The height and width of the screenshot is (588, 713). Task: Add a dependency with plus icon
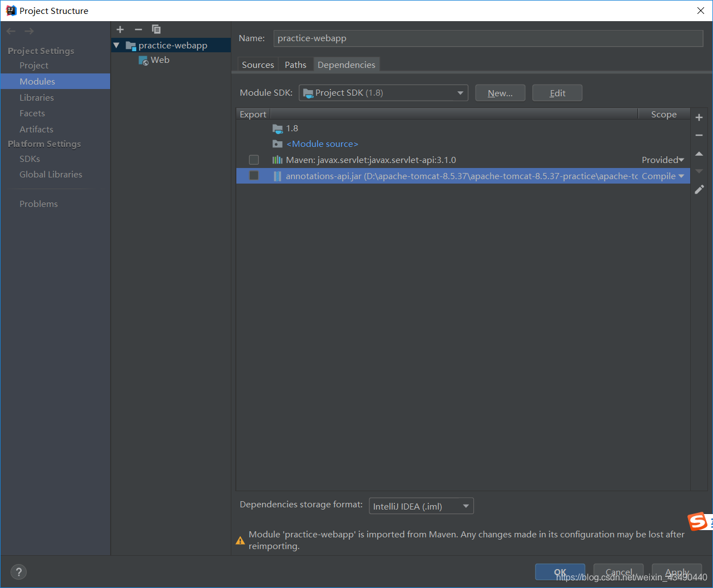(699, 117)
